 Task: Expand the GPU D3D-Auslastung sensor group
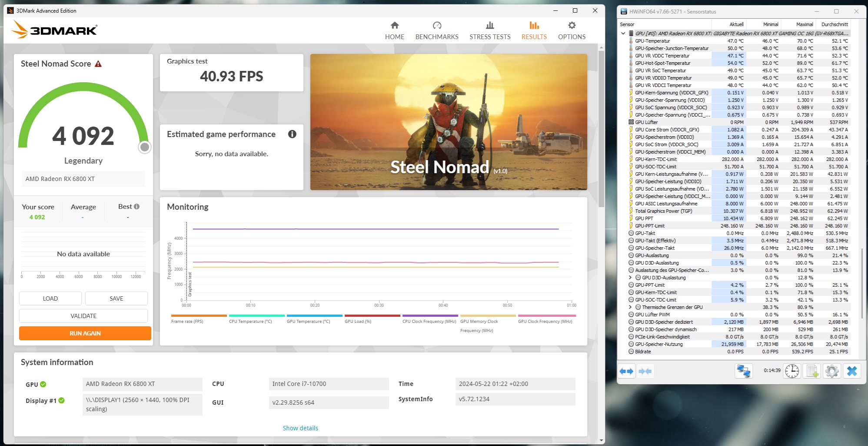point(630,277)
